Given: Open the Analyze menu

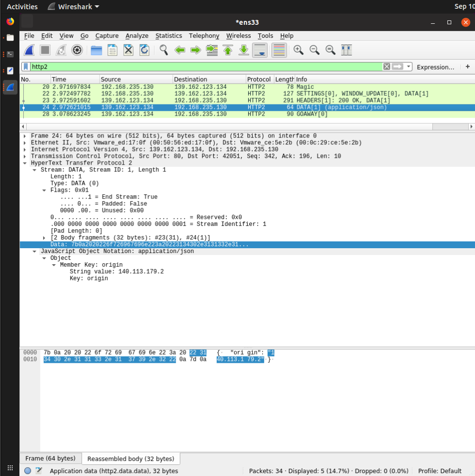Looking at the screenshot, I should pyautogui.click(x=137, y=36).
